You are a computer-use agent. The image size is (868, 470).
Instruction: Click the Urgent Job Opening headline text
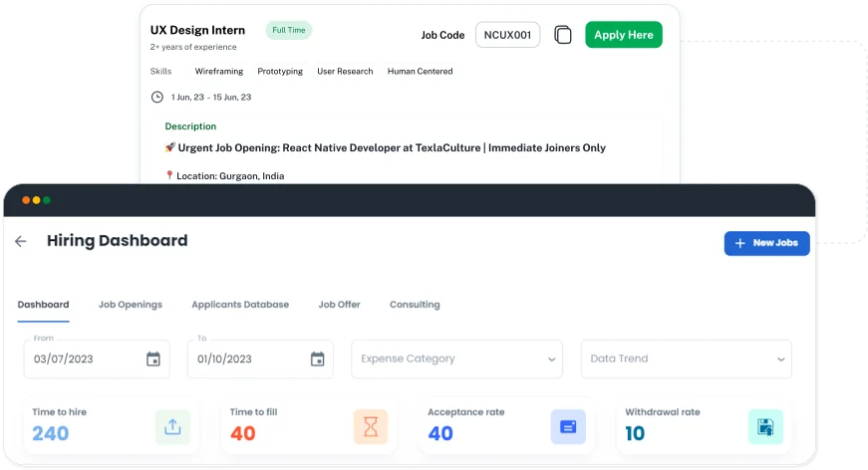coord(392,147)
